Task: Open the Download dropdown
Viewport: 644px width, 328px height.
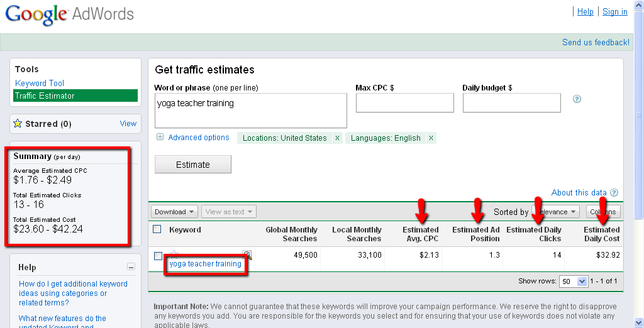Action: coord(174,212)
